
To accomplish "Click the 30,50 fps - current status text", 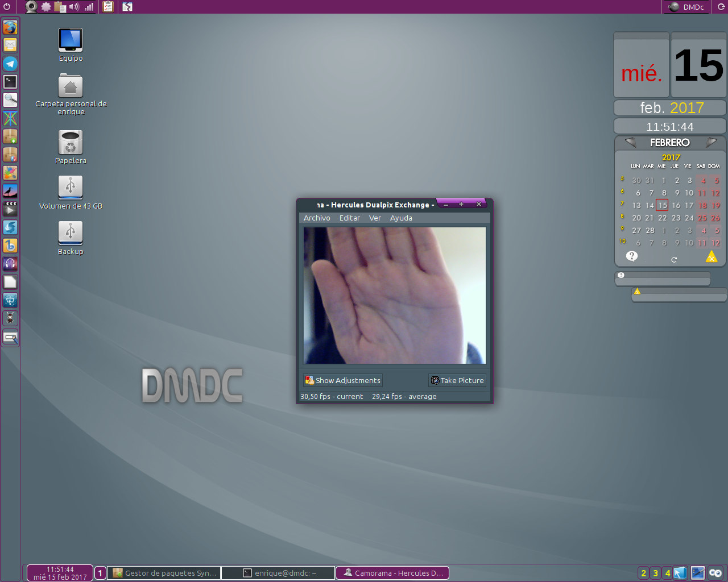I will 332,397.
